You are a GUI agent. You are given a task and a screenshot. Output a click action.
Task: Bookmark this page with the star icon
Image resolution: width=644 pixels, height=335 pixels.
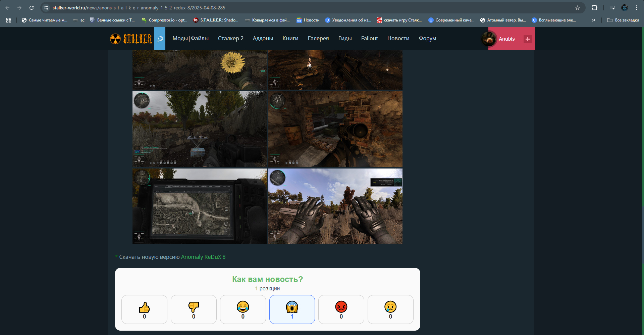click(578, 8)
